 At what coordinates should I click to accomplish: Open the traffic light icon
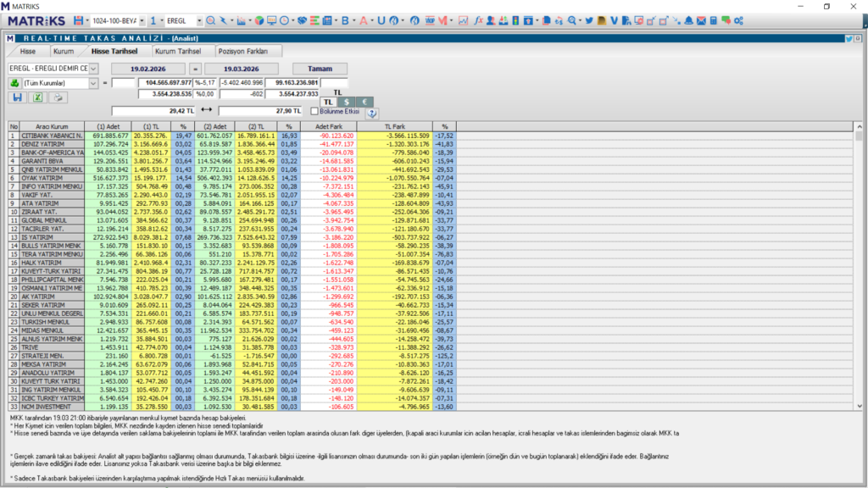pyautogui.click(x=515, y=20)
